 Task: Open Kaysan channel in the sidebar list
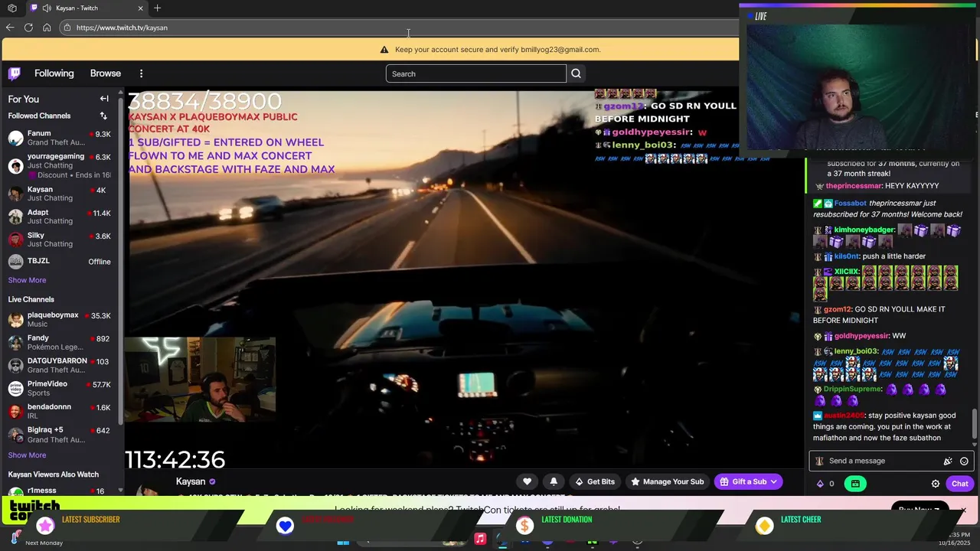pyautogui.click(x=59, y=194)
